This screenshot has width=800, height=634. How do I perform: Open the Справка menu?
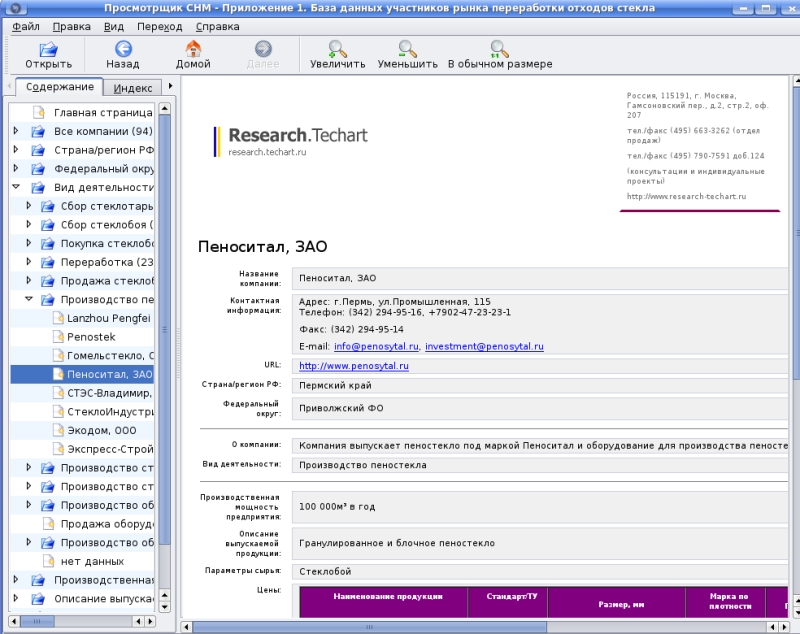[x=217, y=27]
